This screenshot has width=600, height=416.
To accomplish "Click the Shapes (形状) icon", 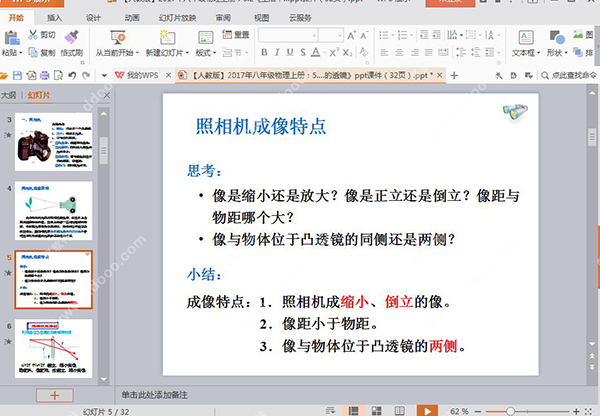I will (x=557, y=38).
